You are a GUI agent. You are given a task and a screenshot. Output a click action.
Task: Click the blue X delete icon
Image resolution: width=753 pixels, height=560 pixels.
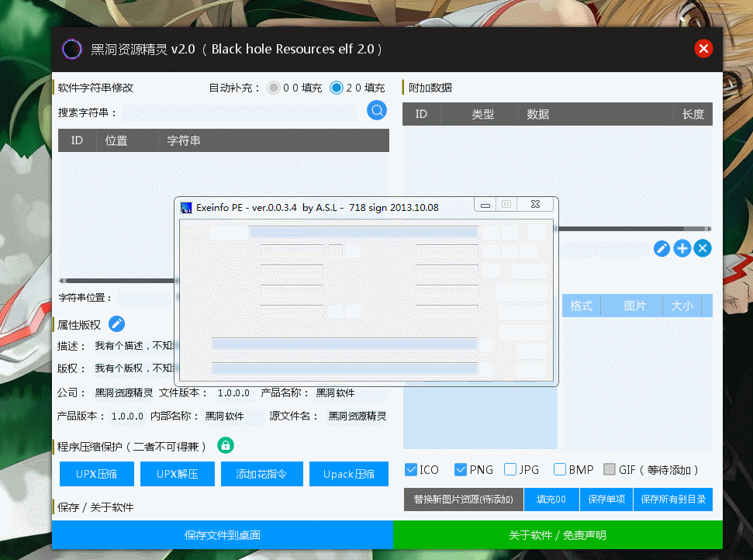[x=703, y=248]
